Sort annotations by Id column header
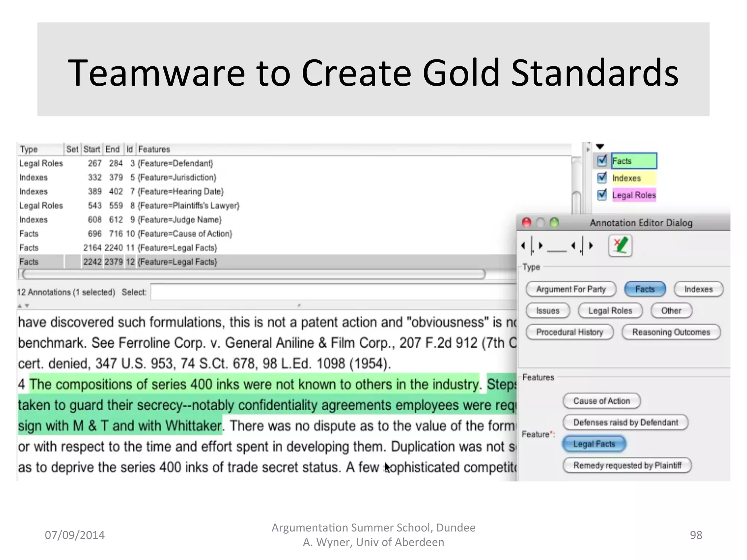 (129, 149)
